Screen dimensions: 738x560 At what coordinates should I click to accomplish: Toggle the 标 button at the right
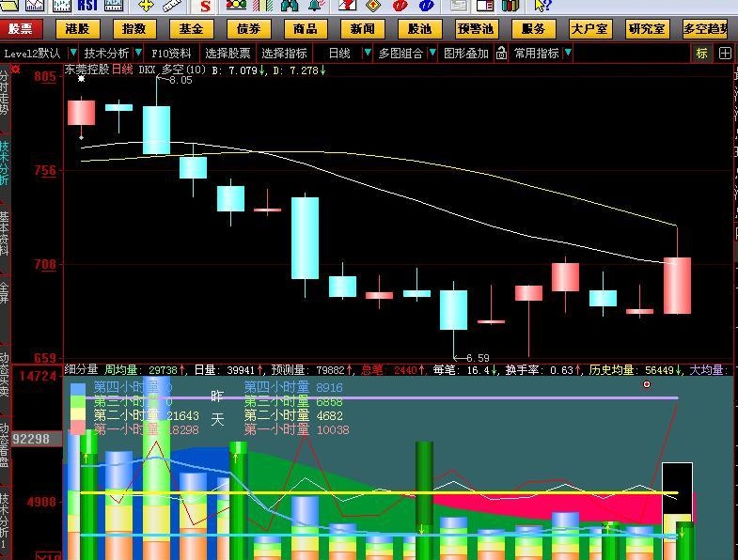coord(701,54)
